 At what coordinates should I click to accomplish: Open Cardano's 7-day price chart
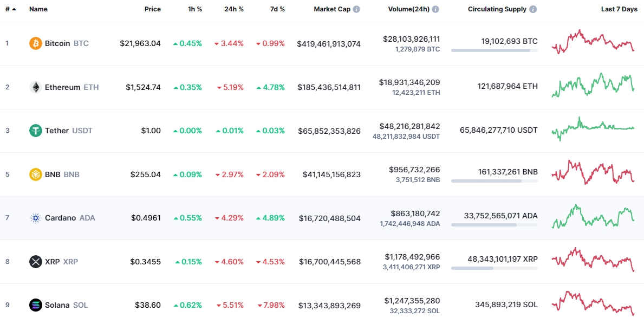[593, 216]
